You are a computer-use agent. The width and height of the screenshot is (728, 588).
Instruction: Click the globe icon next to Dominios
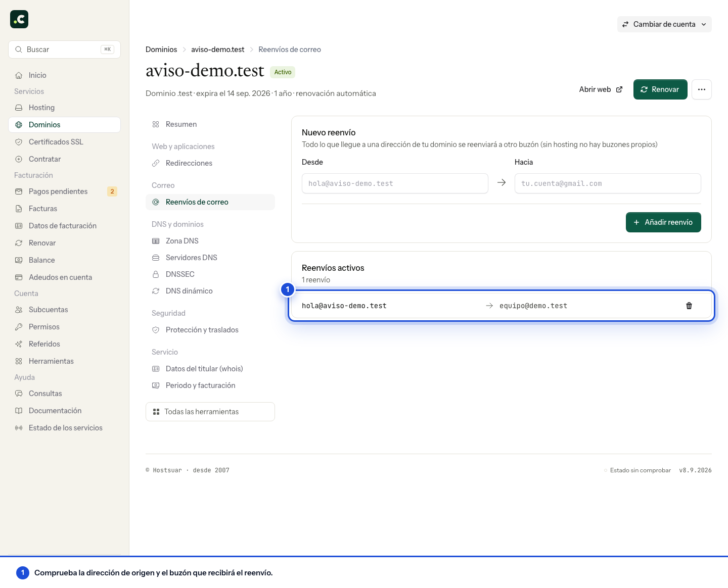tap(19, 125)
